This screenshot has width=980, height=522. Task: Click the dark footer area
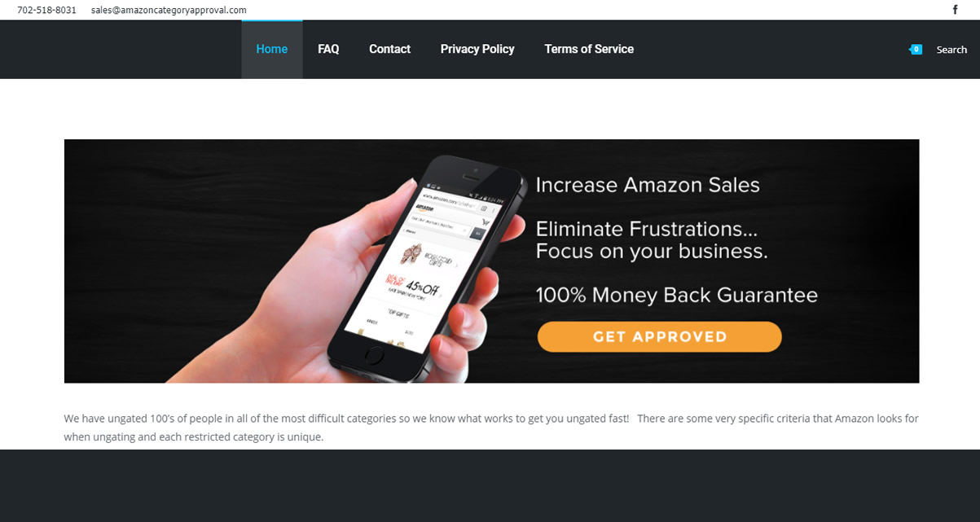click(x=490, y=485)
